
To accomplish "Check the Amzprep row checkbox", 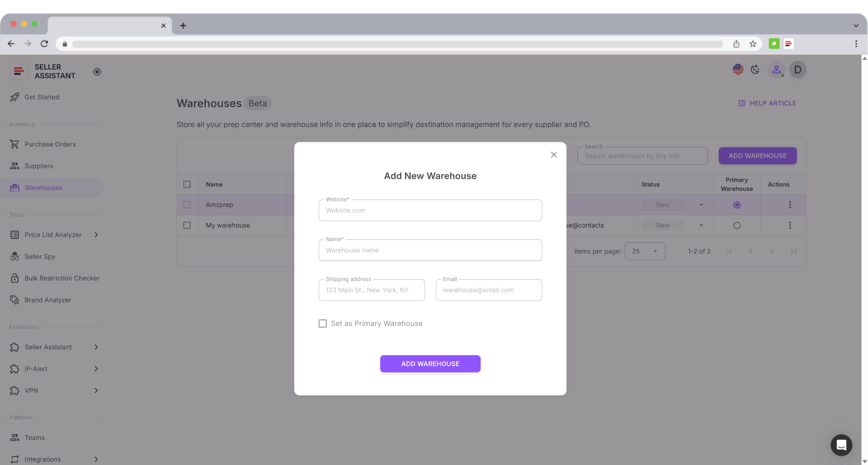I will click(187, 205).
